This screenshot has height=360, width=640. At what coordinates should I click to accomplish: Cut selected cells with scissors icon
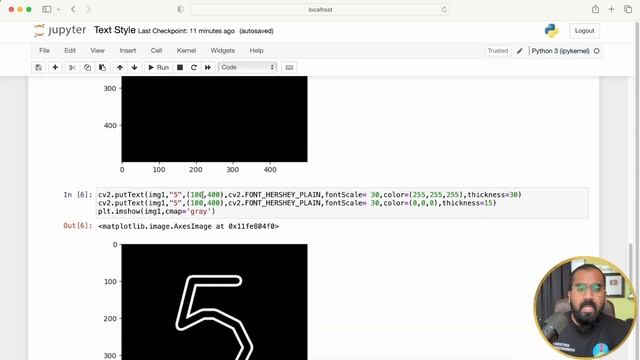[x=72, y=67]
